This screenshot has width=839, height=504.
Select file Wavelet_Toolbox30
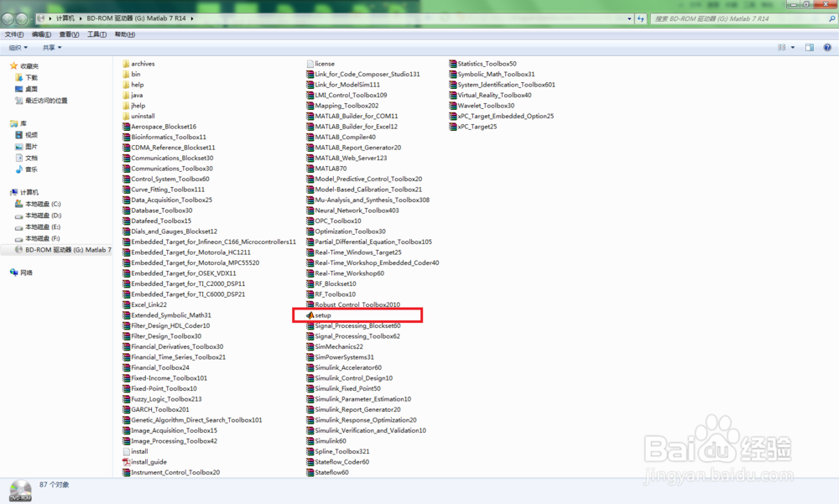coord(486,106)
